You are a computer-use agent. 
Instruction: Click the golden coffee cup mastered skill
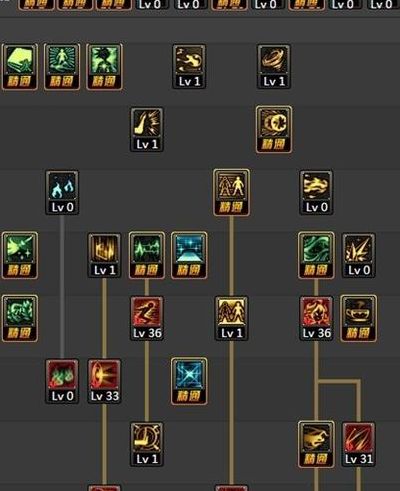click(359, 318)
